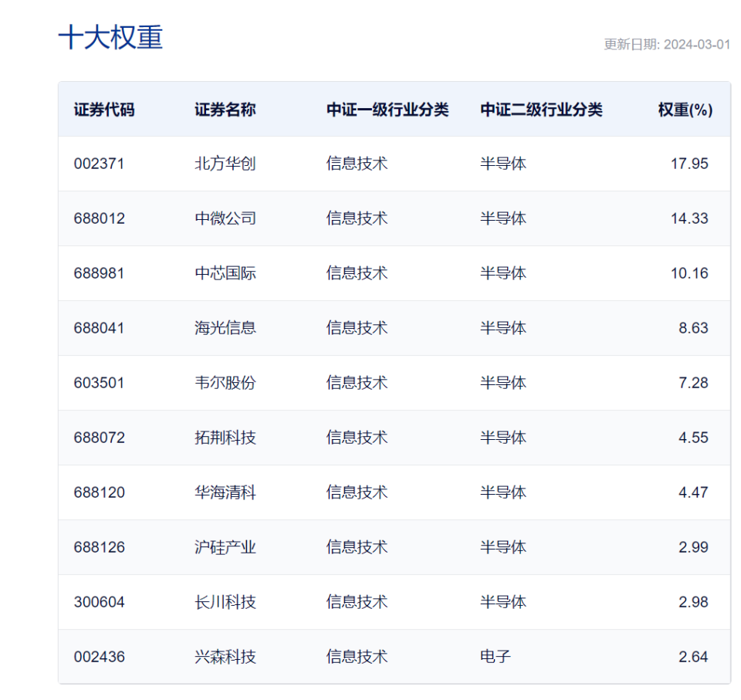Open the 北方华创 stock entry

coord(225,164)
